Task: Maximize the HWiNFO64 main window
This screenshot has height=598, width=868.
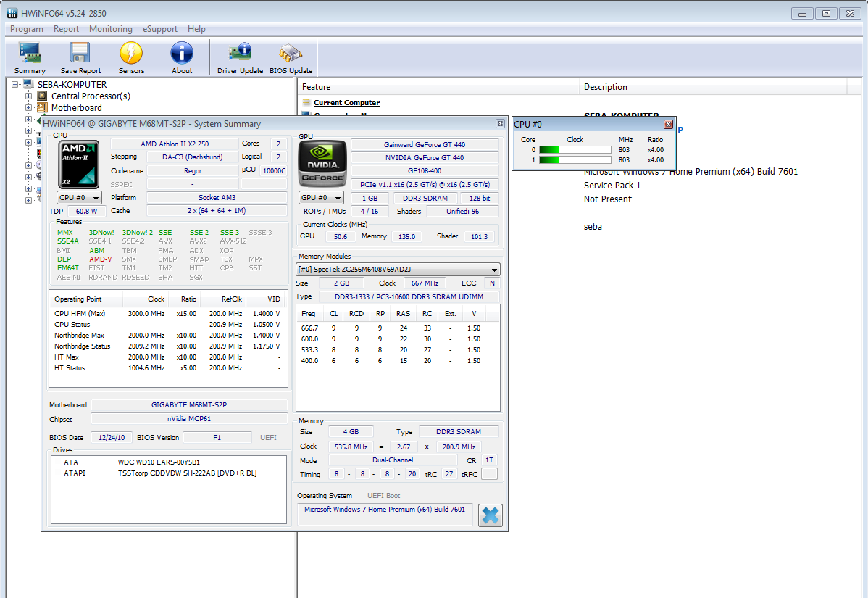Action: pyautogui.click(x=826, y=13)
